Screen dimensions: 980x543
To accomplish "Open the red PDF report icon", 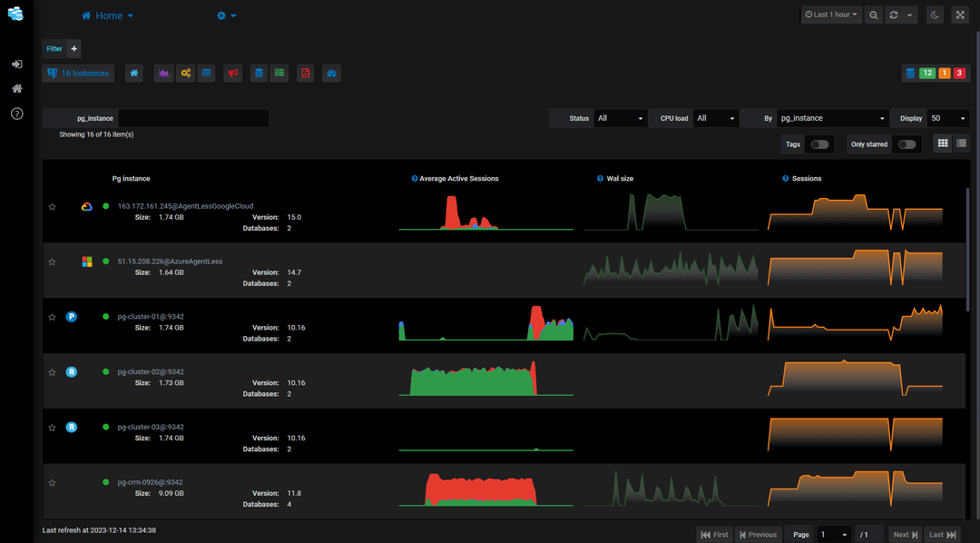I will 305,73.
